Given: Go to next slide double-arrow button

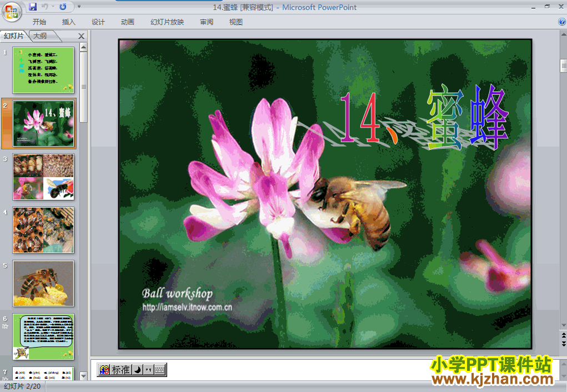Looking at the screenshot, I should [x=563, y=344].
